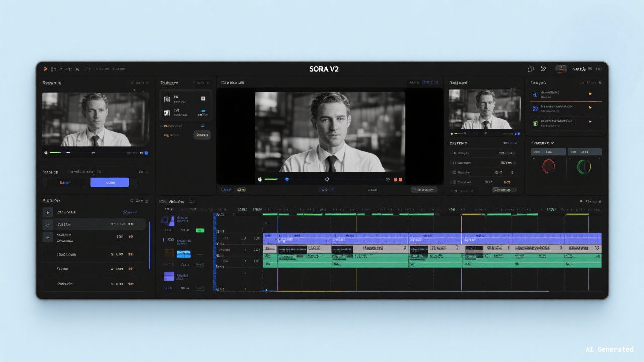Toggle the green badge in timeline media list
The width and height of the screenshot is (644, 362).
pos(200,230)
